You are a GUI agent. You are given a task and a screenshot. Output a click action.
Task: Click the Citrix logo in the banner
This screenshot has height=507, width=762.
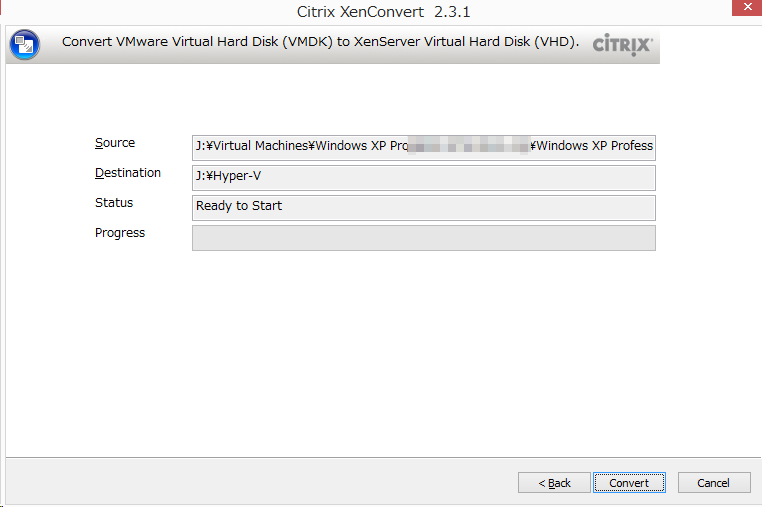(x=623, y=45)
